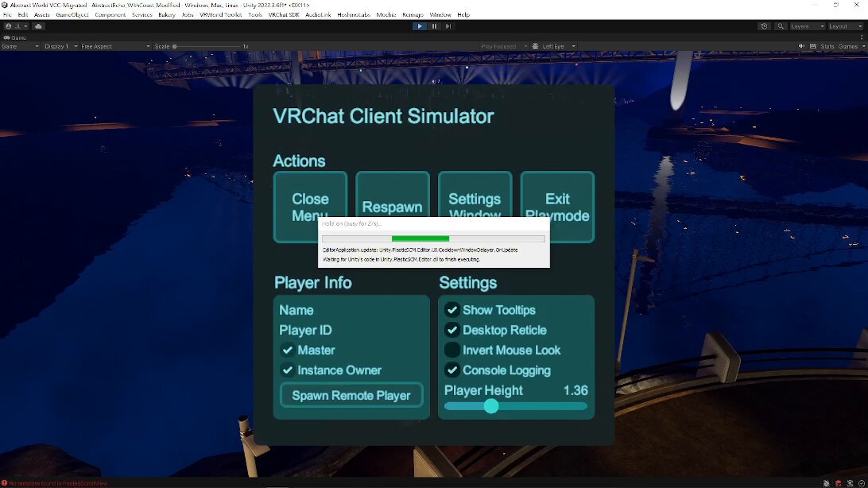Open the Free Aspect dropdown

(x=115, y=46)
